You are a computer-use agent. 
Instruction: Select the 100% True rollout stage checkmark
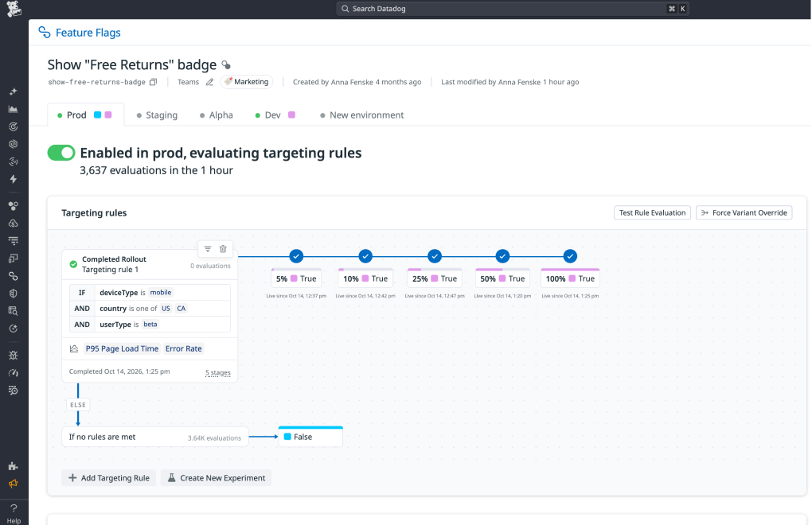570,256
